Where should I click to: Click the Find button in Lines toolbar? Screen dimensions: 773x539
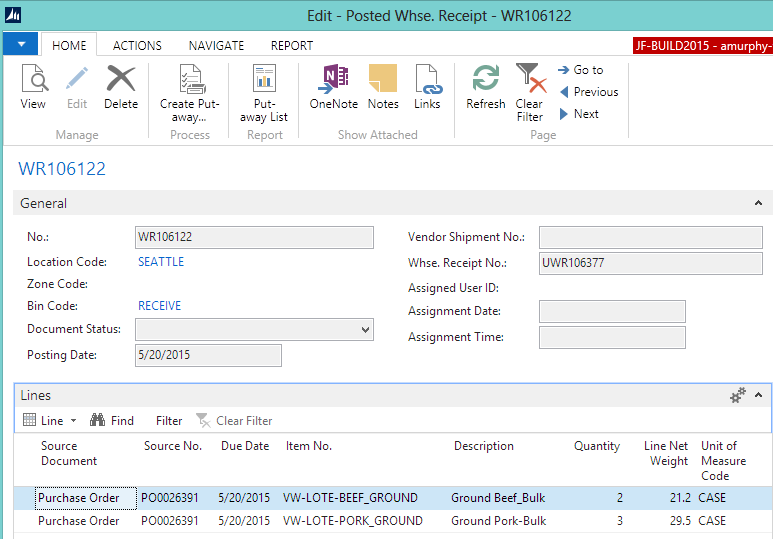click(112, 421)
